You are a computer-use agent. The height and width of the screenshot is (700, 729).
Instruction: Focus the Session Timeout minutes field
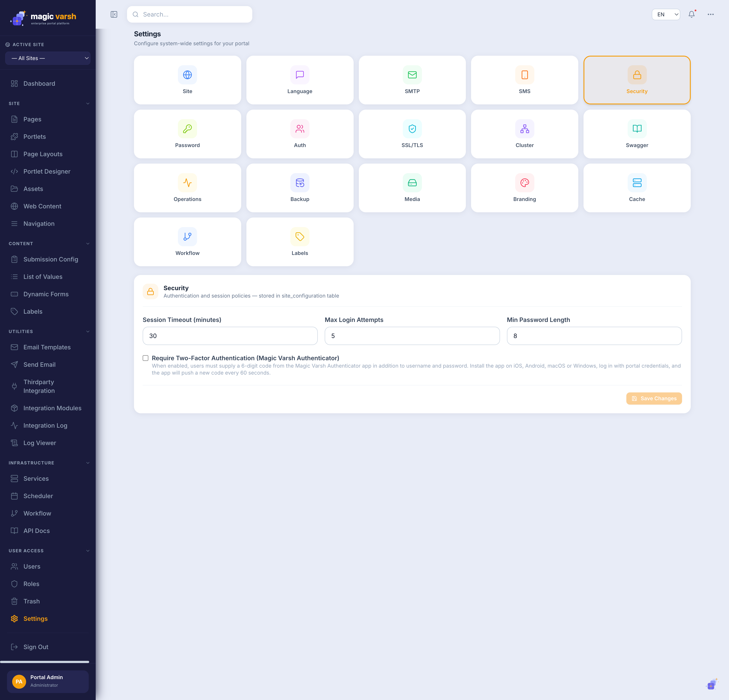[230, 336]
